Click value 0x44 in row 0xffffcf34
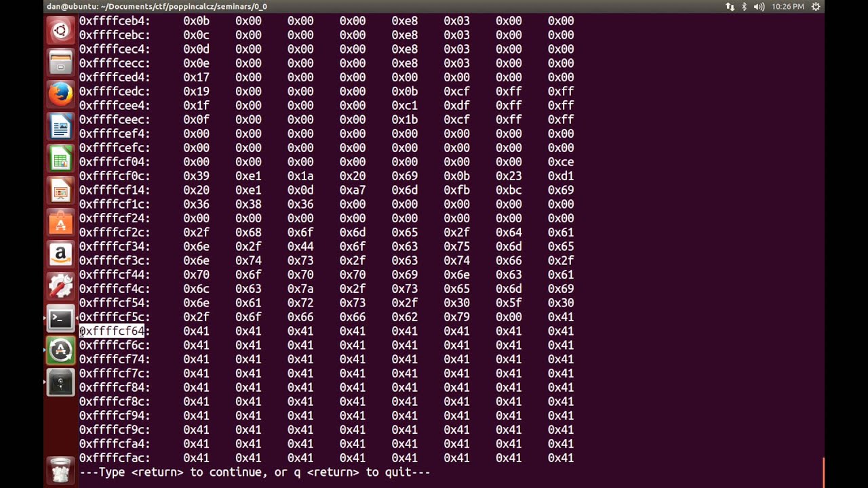Image resolution: width=868 pixels, height=488 pixels. coord(300,247)
